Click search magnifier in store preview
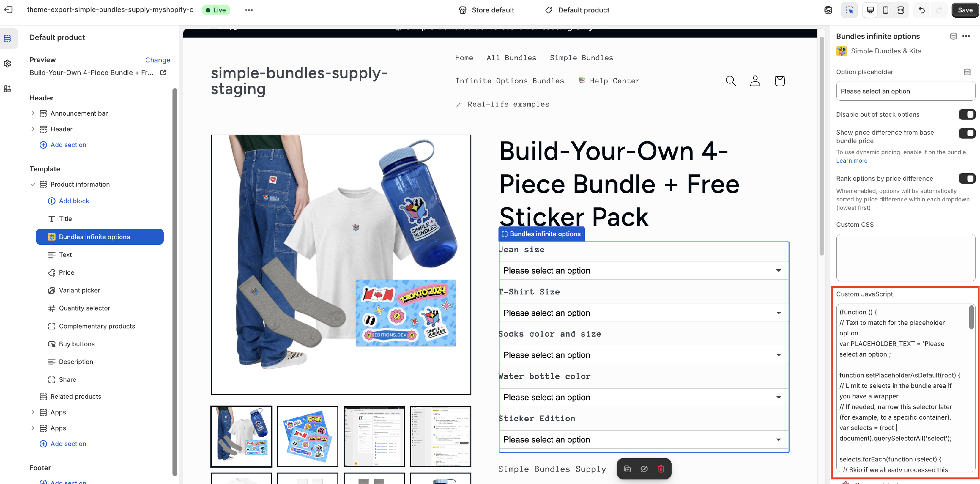980x484 pixels. pos(730,81)
